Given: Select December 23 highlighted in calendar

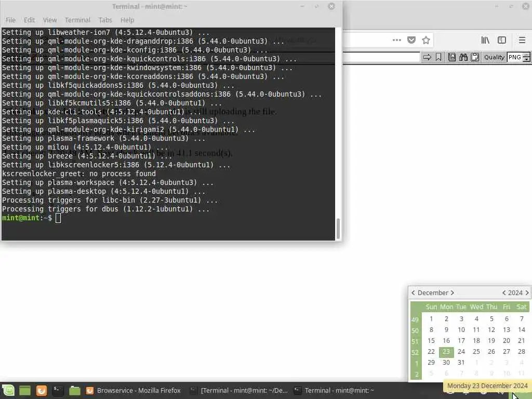Looking at the screenshot, I should coord(446,352).
